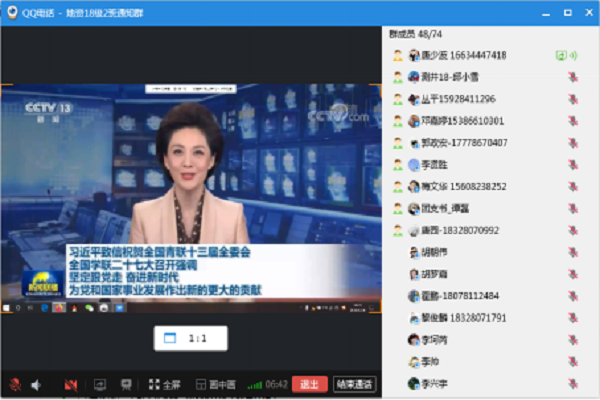The width and height of the screenshot is (600, 400).
Task: Click the speaker volume icon
Action: point(36,384)
